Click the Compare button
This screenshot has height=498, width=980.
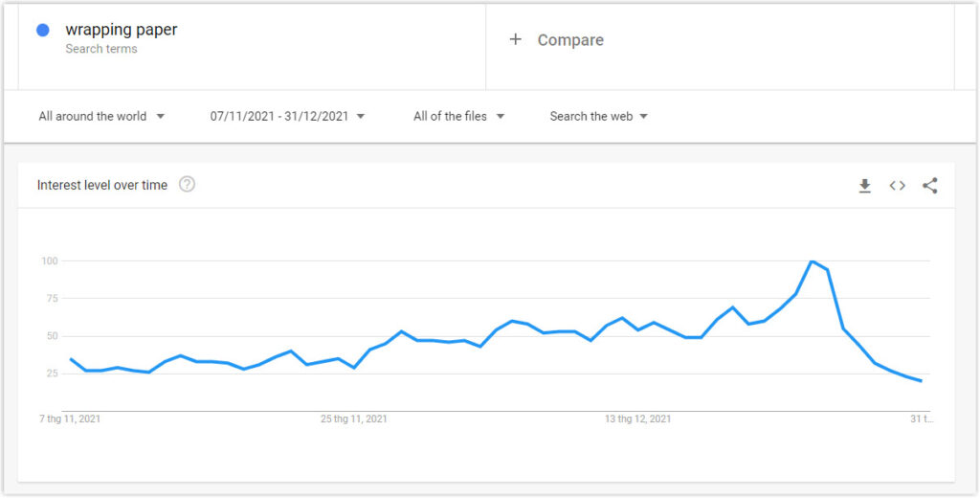[x=557, y=40]
